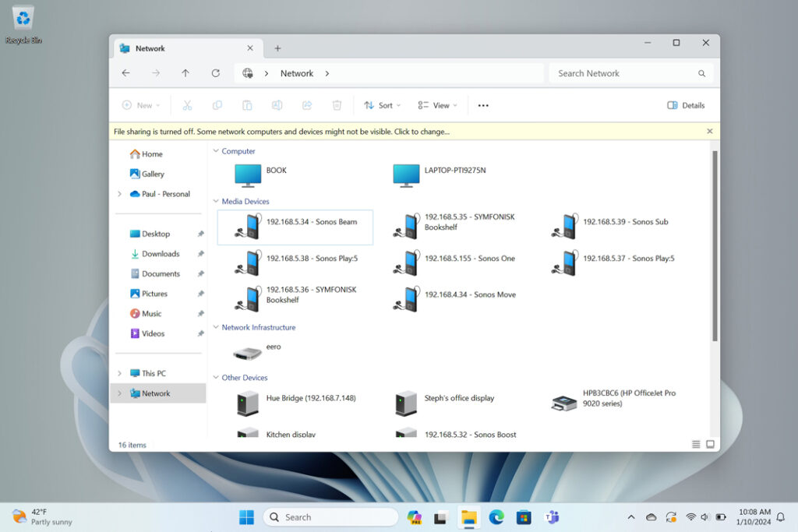Click the Share icon in the toolbar
The image size is (798, 532).
307,104
